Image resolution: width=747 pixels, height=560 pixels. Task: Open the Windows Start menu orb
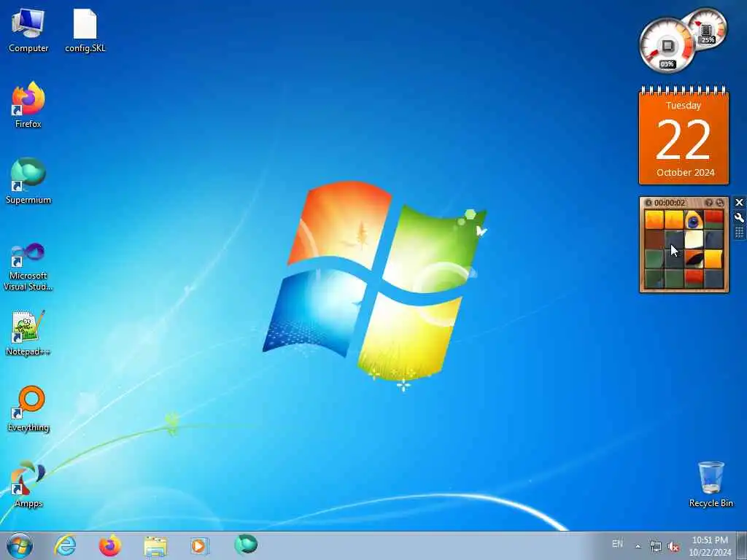(x=20, y=545)
